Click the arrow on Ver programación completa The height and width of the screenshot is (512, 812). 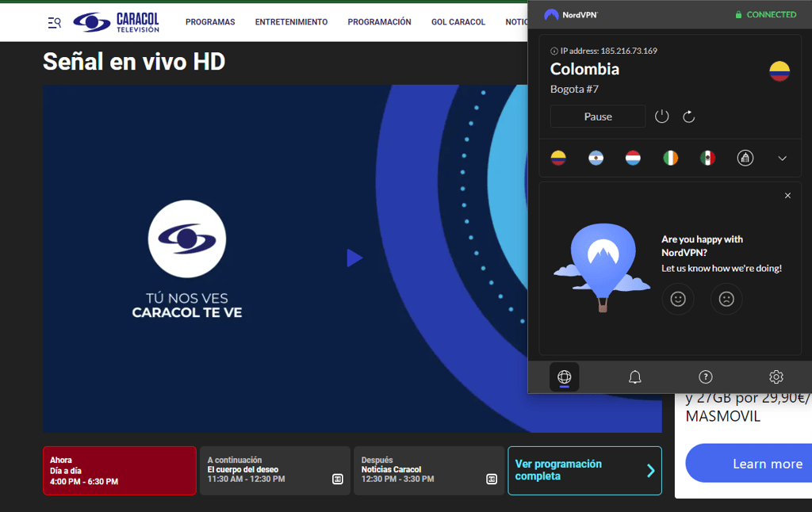(651, 471)
